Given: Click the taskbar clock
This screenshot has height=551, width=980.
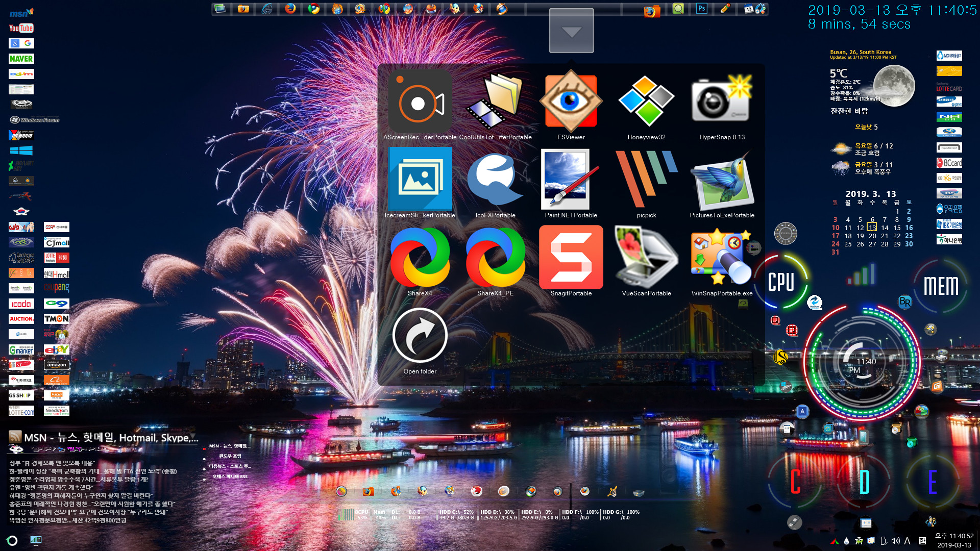Looking at the screenshot, I should click(x=954, y=540).
